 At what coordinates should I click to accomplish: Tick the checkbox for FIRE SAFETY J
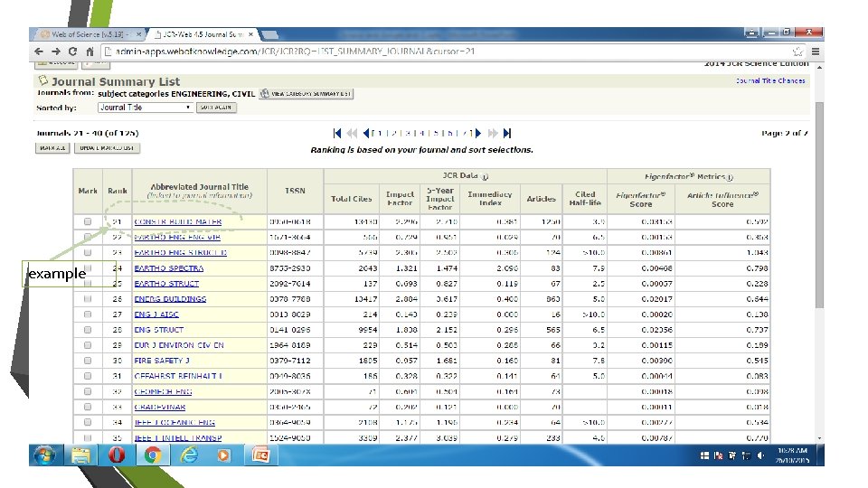tap(88, 361)
